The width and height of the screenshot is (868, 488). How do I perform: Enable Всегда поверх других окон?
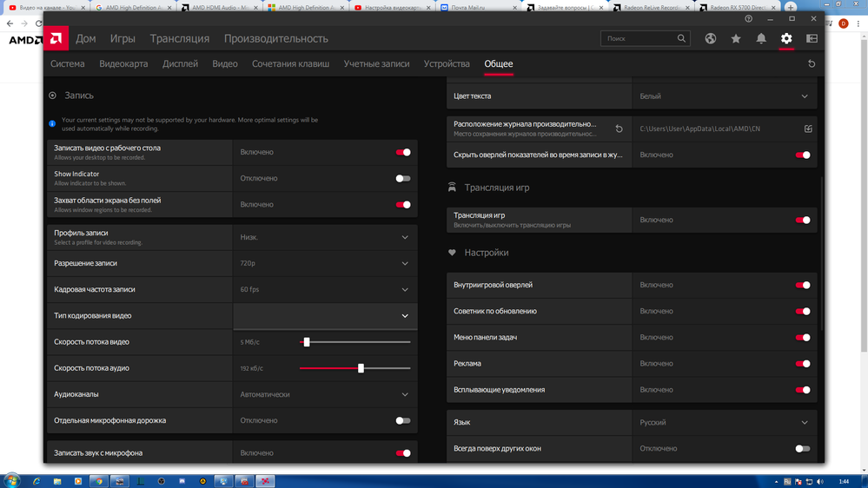coord(803,449)
